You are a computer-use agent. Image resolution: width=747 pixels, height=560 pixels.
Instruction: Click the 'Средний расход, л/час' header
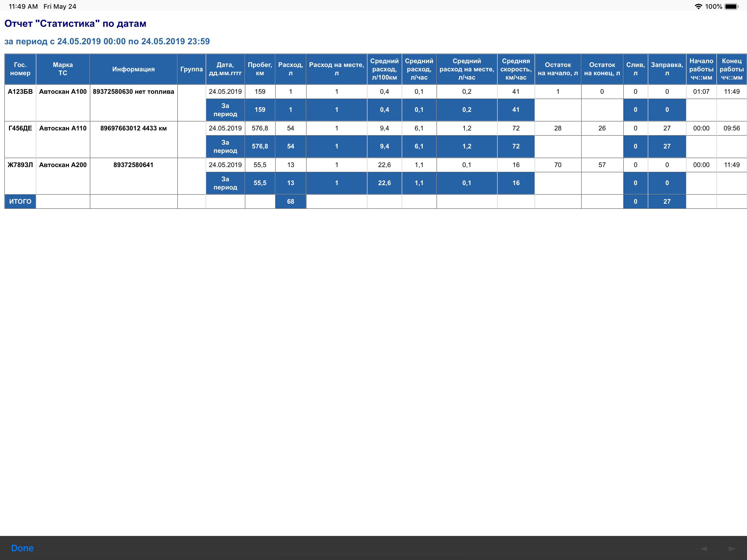tap(419, 69)
